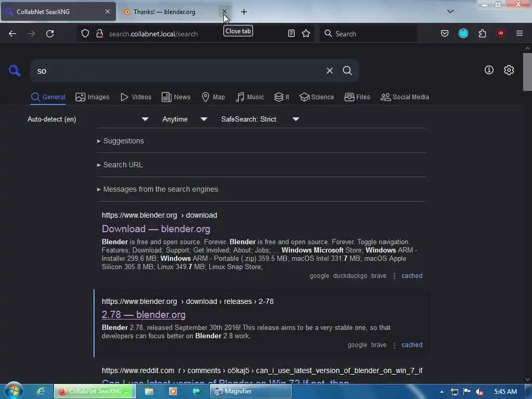Open more options dots for Download result
Screen dimensions: 532x399
[394, 276]
